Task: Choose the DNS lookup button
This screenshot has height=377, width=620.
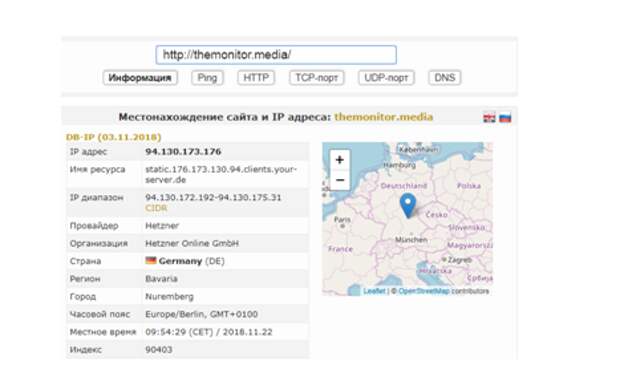Action: tap(444, 78)
